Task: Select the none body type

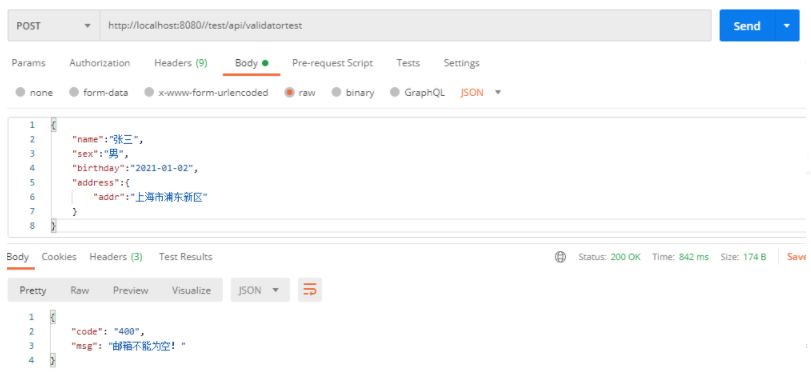Action: pyautogui.click(x=34, y=93)
